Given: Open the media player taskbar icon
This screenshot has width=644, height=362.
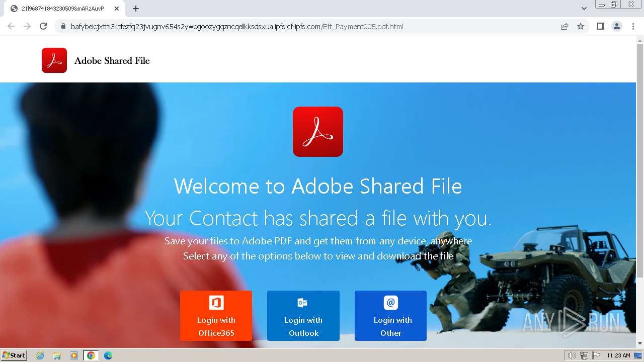Looking at the screenshot, I should (x=74, y=355).
